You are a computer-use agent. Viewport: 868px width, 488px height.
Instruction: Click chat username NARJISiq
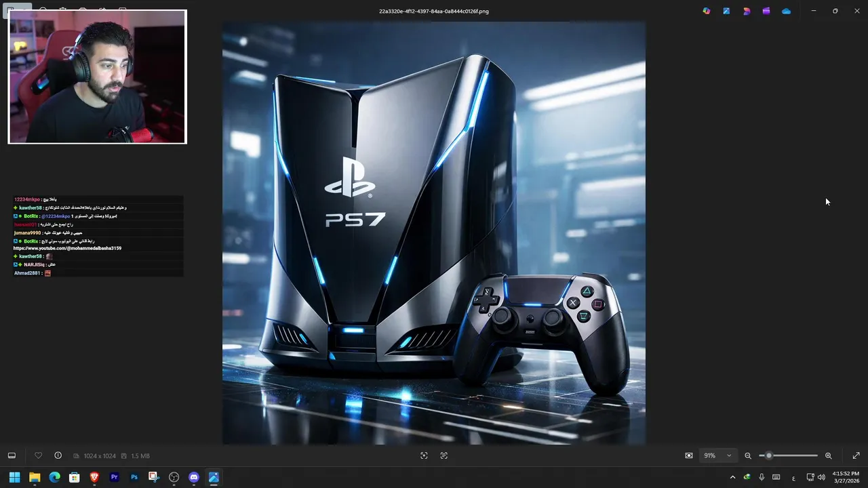pyautogui.click(x=34, y=265)
